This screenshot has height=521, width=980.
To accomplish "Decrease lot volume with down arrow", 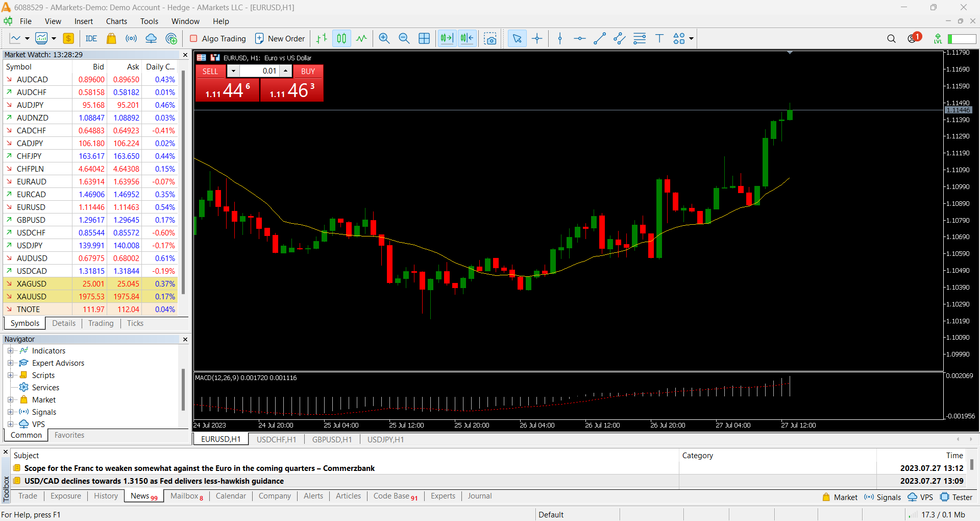I will click(233, 71).
